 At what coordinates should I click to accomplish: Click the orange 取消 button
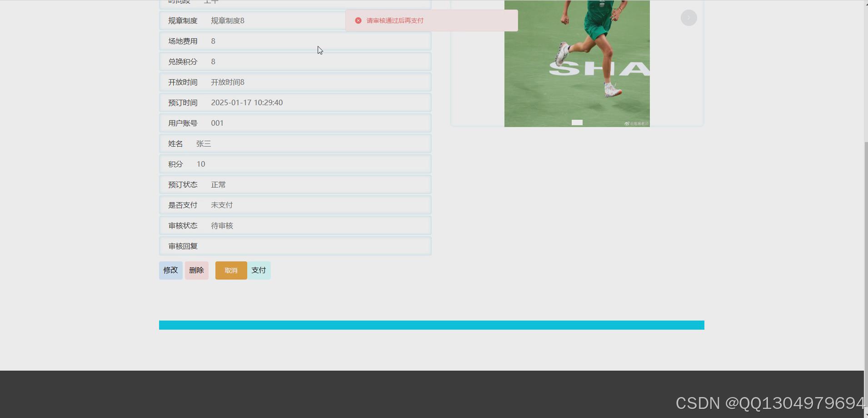(231, 270)
